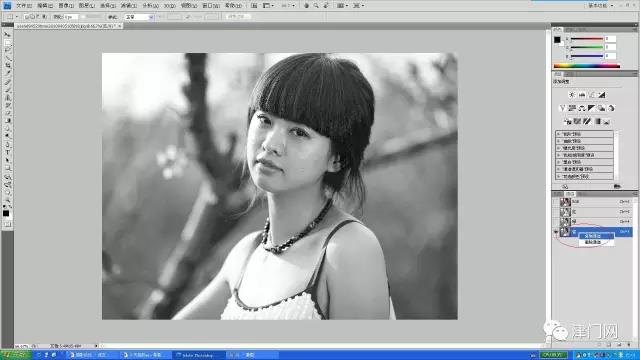Expand the 色阶 presets group
This screenshot has height=360, width=640.
[558, 134]
